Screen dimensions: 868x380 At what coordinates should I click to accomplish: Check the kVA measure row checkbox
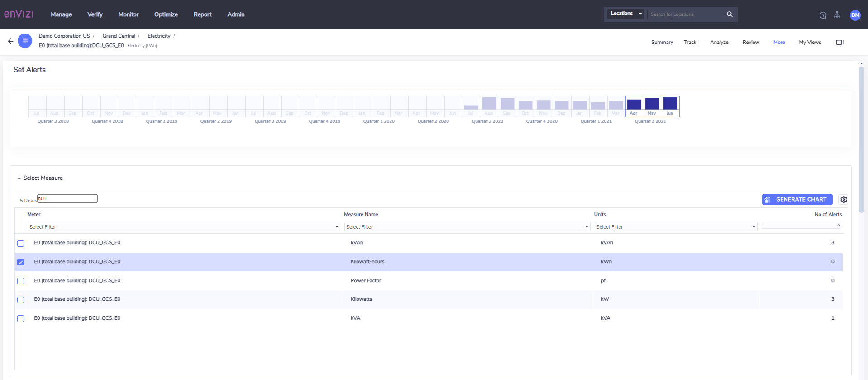coord(20,318)
